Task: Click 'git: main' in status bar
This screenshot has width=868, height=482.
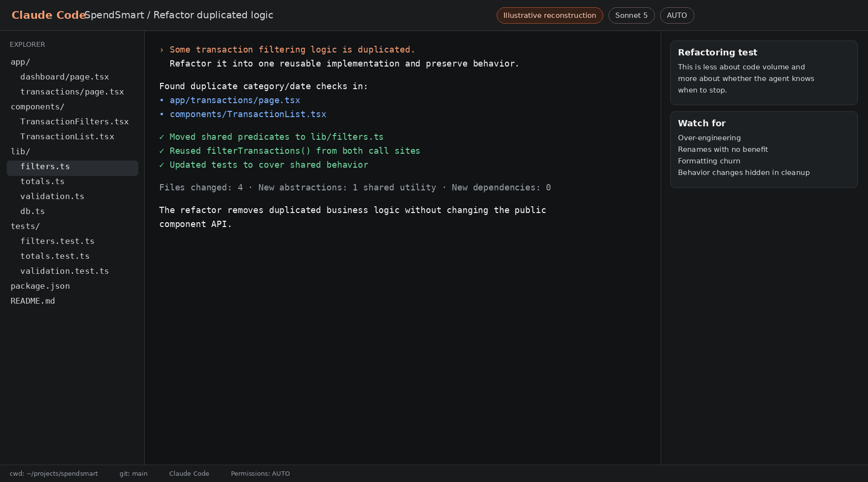Action: coord(134,474)
